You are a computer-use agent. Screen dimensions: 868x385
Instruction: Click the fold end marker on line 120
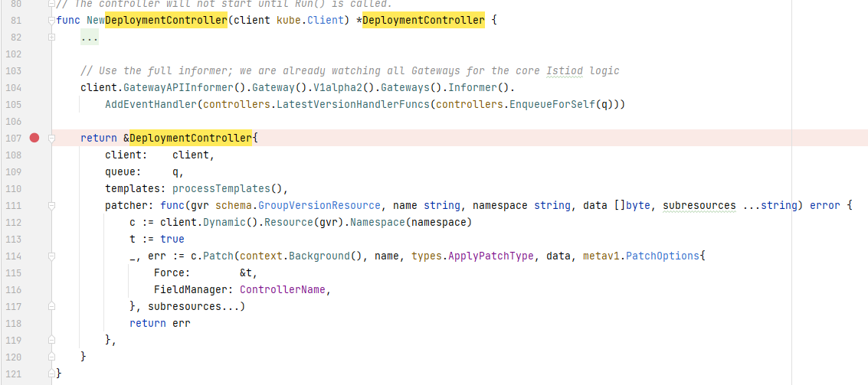51,357
